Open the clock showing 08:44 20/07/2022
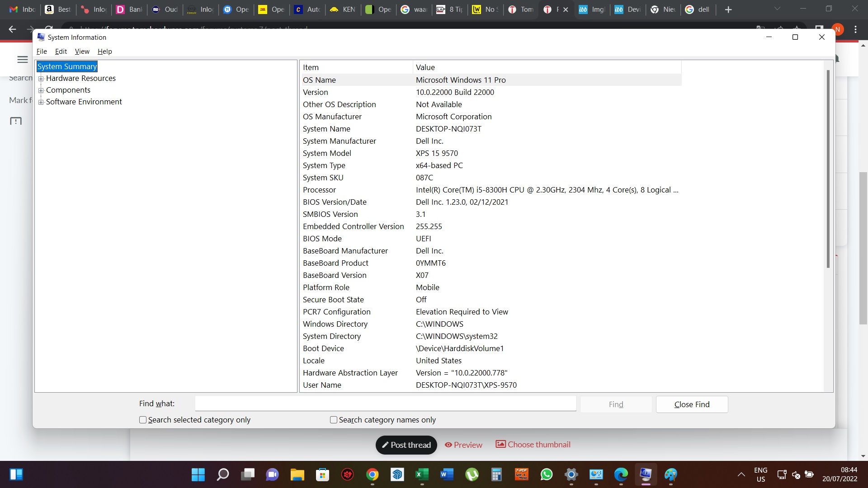The height and width of the screenshot is (488, 868). (840, 474)
